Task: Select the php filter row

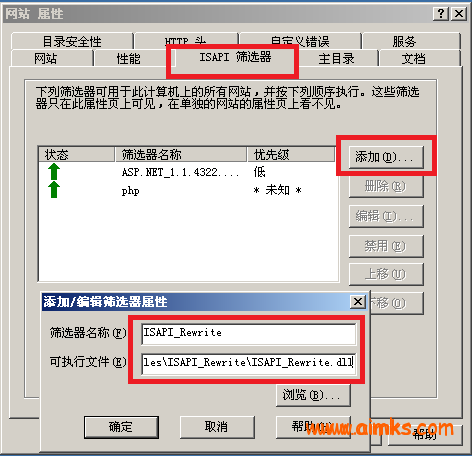Action: tap(189, 190)
